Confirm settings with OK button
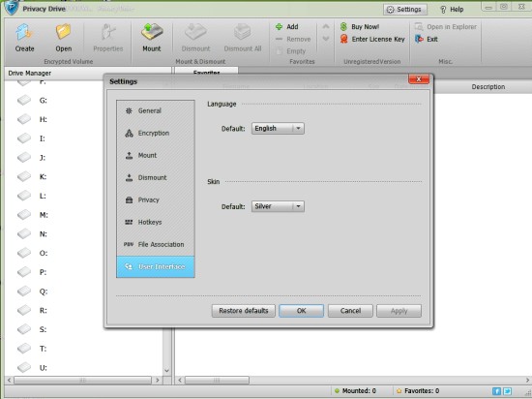Viewport: 532px width, 399px height. (301, 311)
